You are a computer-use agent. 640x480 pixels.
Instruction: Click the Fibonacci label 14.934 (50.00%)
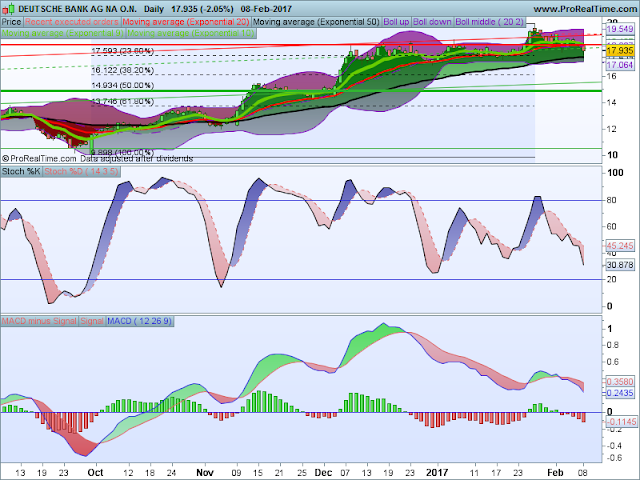(x=122, y=86)
